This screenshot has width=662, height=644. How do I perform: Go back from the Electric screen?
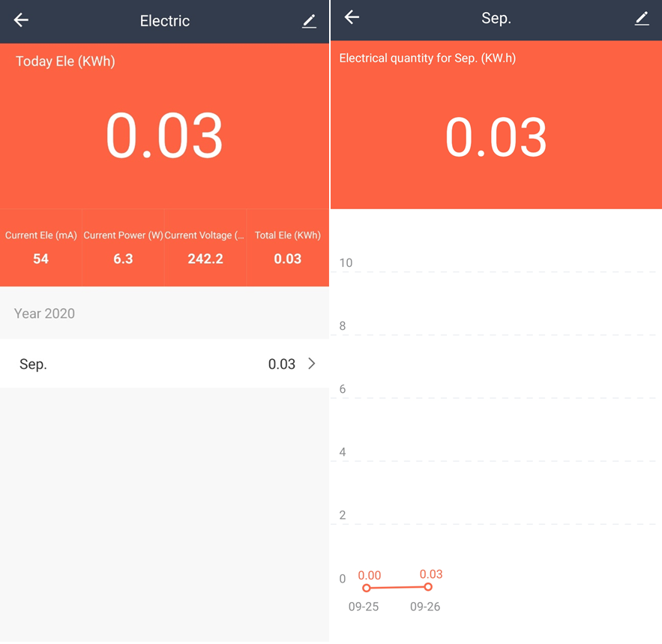click(21, 19)
